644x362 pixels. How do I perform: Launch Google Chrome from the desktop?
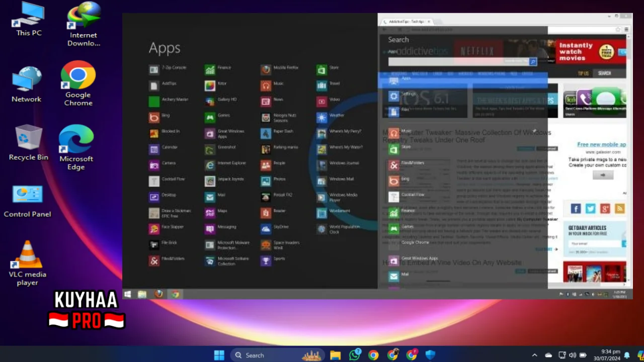(78, 83)
